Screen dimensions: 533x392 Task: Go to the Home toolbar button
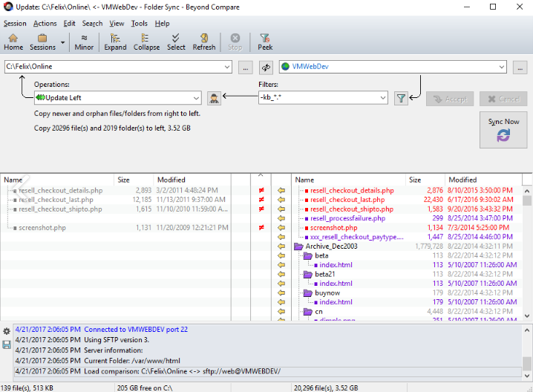point(13,42)
